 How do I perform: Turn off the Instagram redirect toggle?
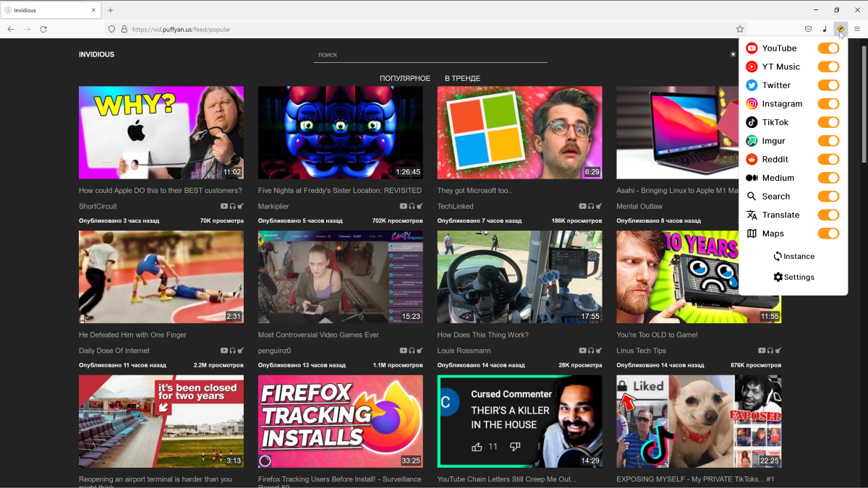pos(829,104)
